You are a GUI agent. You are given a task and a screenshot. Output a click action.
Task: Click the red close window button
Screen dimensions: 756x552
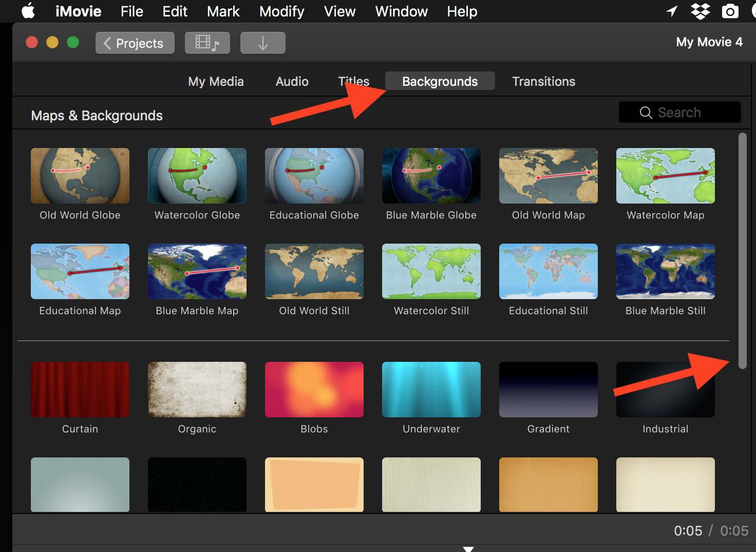32,42
